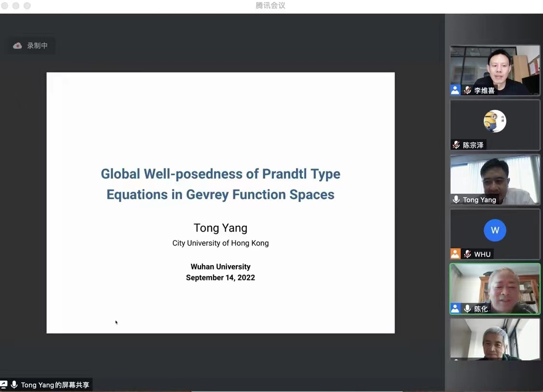Click the slide title Global Well-posedness

(220, 174)
